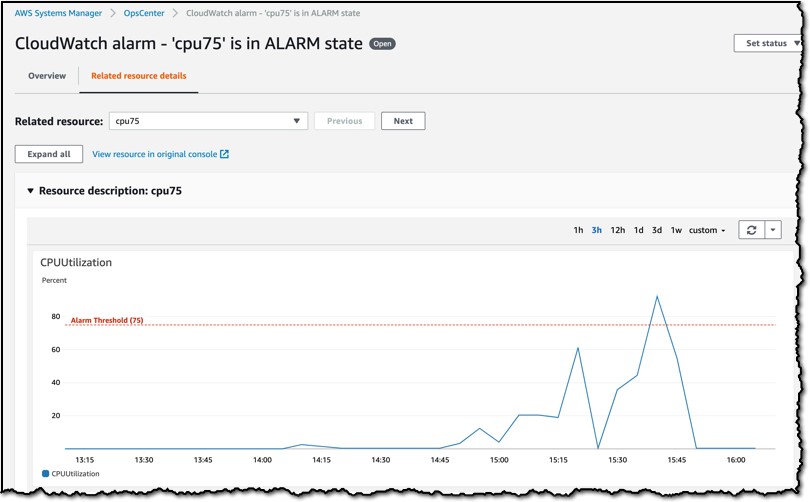Open View resource in original console link

[154, 154]
